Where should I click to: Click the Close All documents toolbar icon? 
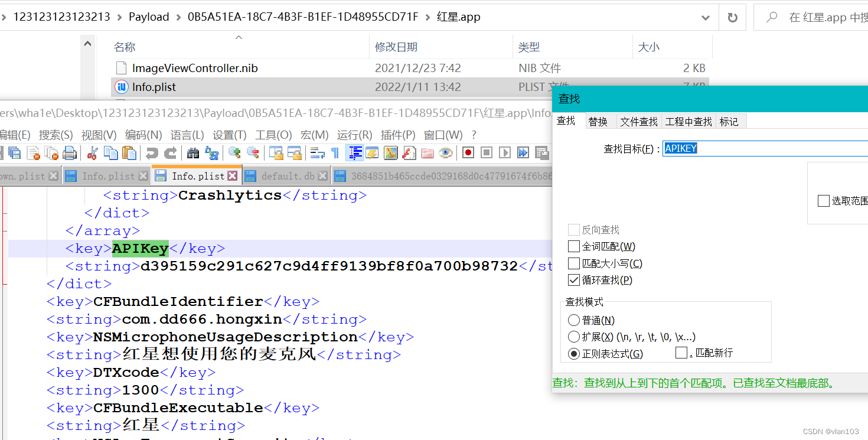pyautogui.click(x=52, y=153)
